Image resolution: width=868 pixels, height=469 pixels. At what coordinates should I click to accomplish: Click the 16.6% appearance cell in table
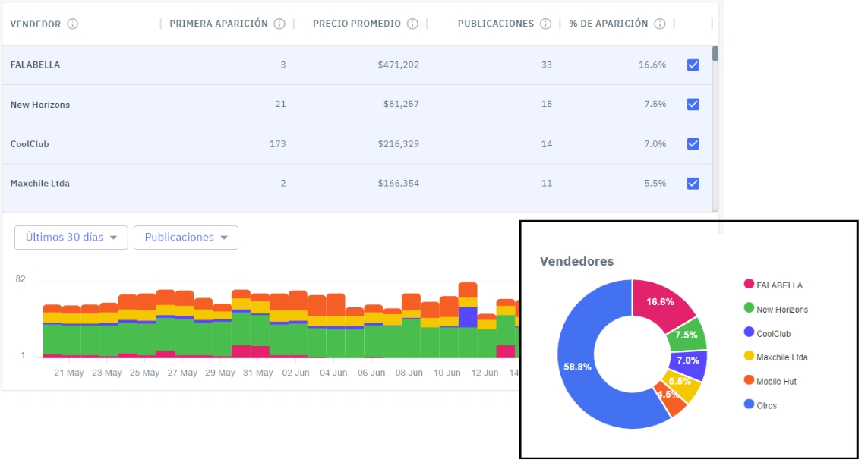coord(652,65)
